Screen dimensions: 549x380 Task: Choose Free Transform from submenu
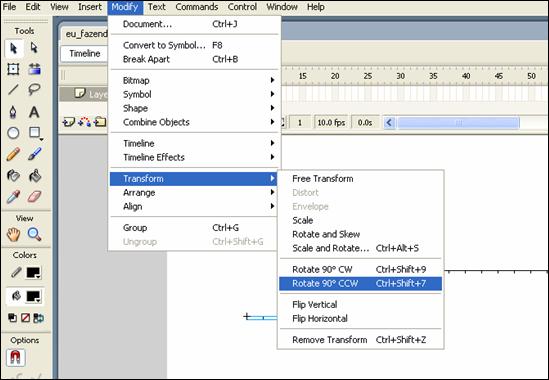click(361, 179)
